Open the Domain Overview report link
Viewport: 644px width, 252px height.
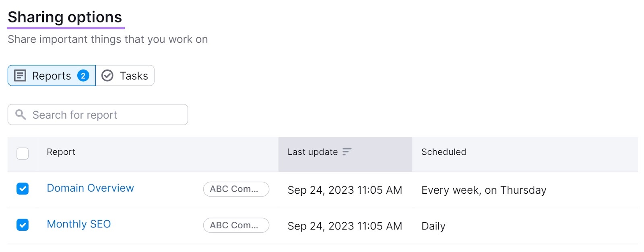tap(90, 188)
